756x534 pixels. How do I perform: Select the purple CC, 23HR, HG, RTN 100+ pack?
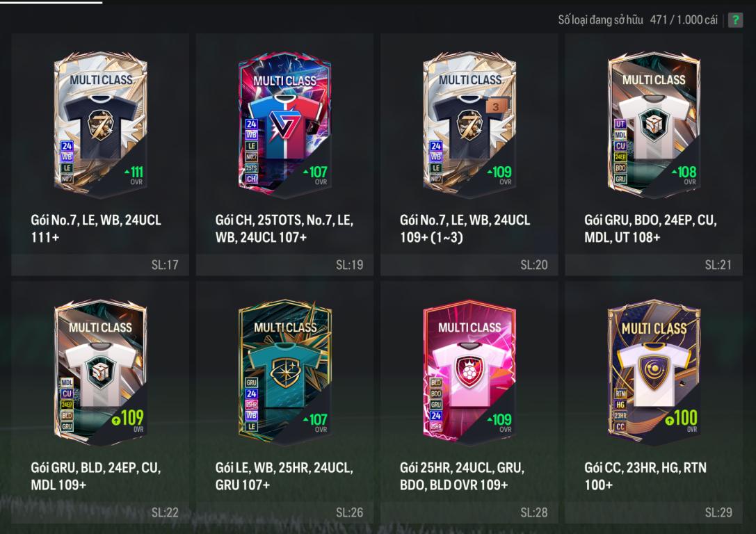(x=654, y=403)
